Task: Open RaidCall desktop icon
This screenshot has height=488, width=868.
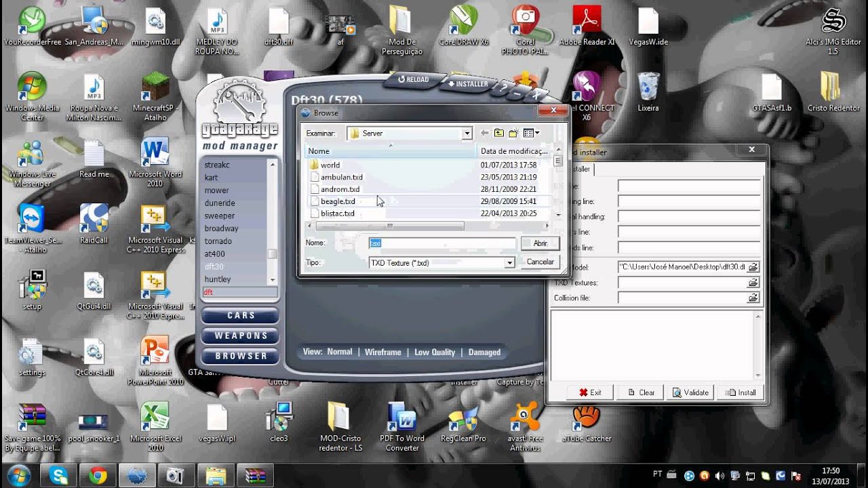Action: tap(94, 224)
